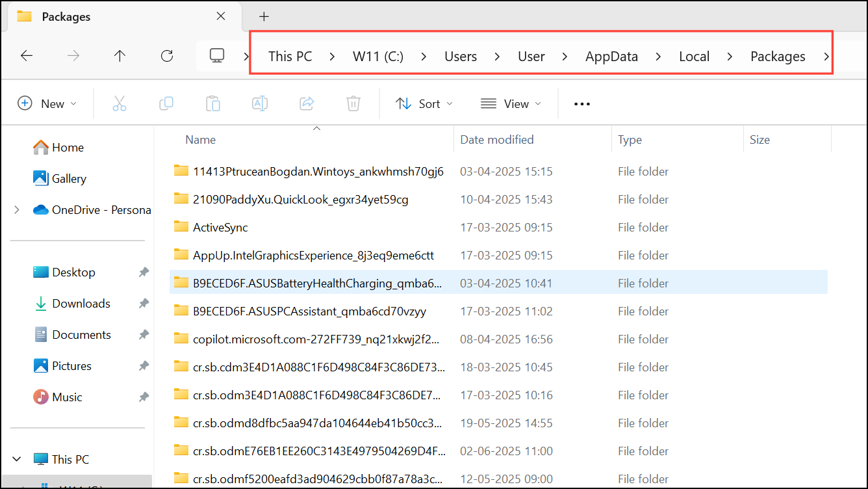Click the Share icon in toolbar

307,103
